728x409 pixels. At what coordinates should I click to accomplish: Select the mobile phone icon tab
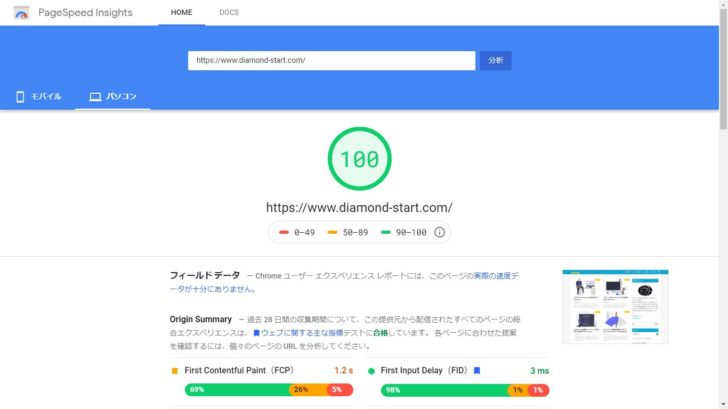click(20, 97)
